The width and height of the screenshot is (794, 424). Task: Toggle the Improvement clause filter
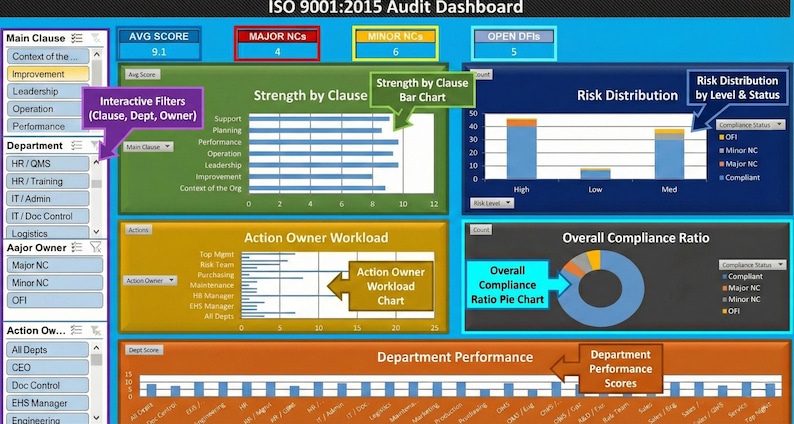[x=48, y=74]
